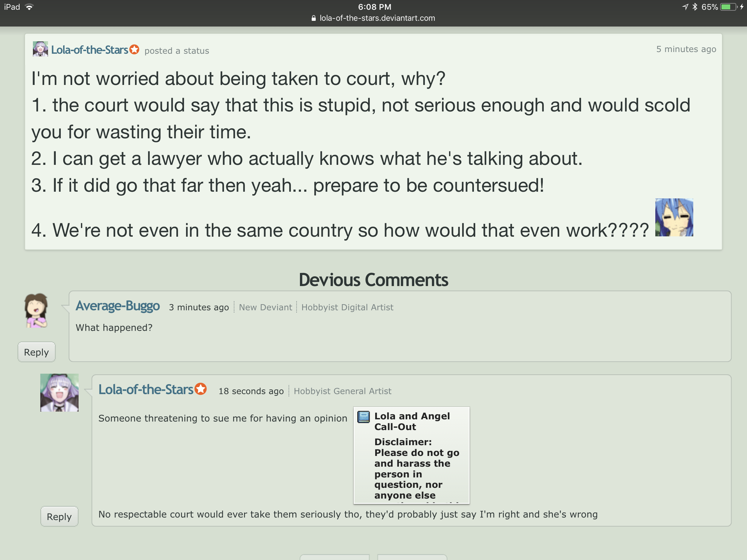Tap the lola-of-the-stars.deviantart.com address bar
Image resolution: width=747 pixels, height=560 pixels.
tap(373, 18)
